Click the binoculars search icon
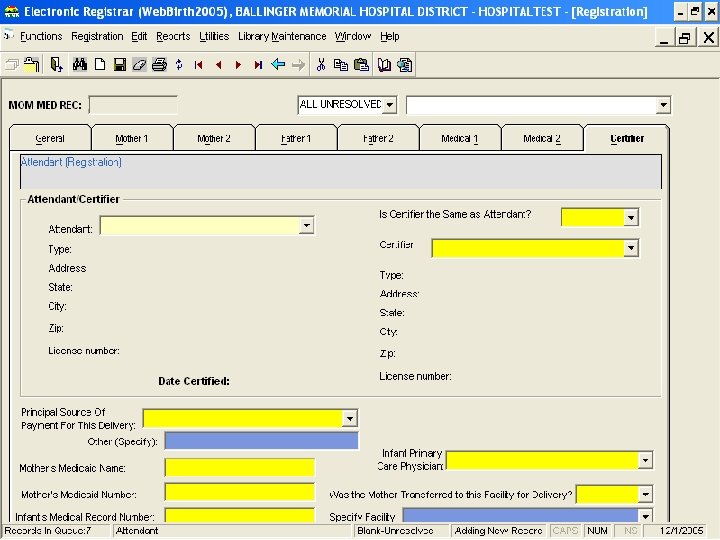The image size is (720, 540). [79, 65]
